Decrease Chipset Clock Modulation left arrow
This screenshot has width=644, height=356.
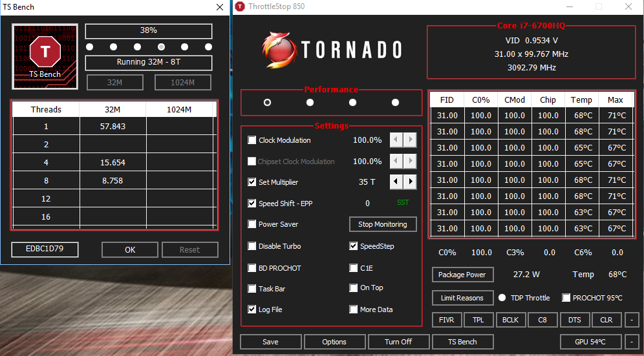tap(396, 161)
